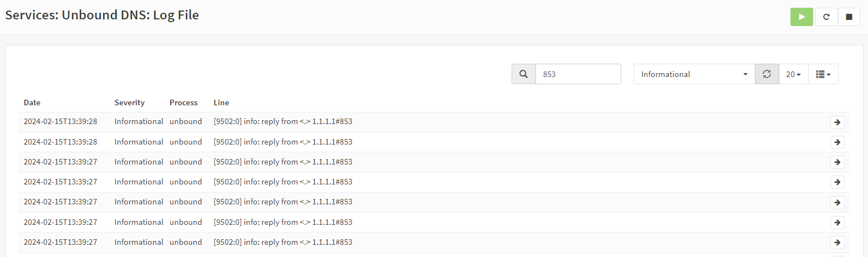Open details arrow for second log entry
This screenshot has width=868, height=257.
(837, 142)
